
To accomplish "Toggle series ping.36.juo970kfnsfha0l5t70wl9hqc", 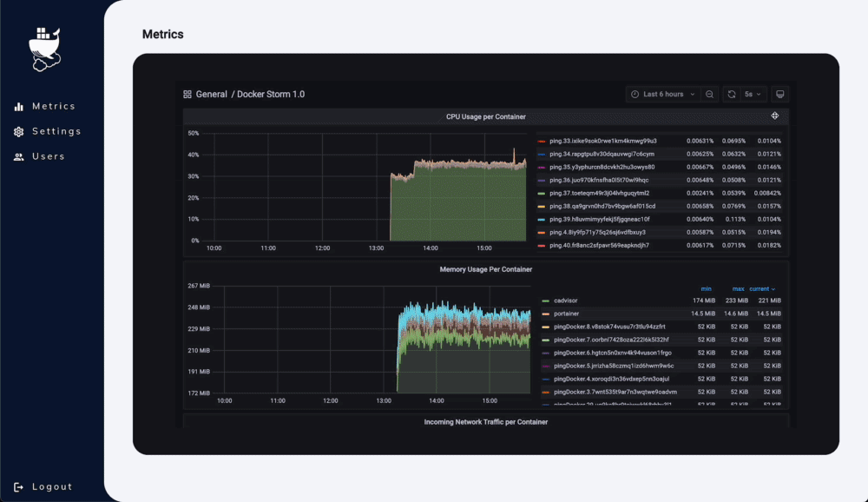I will [x=599, y=180].
